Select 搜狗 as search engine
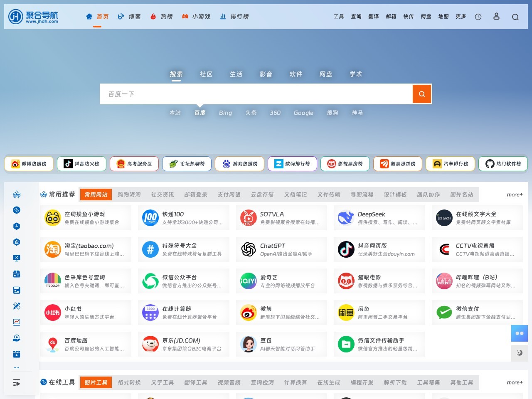Screen dimensions: 532x399 [332, 113]
